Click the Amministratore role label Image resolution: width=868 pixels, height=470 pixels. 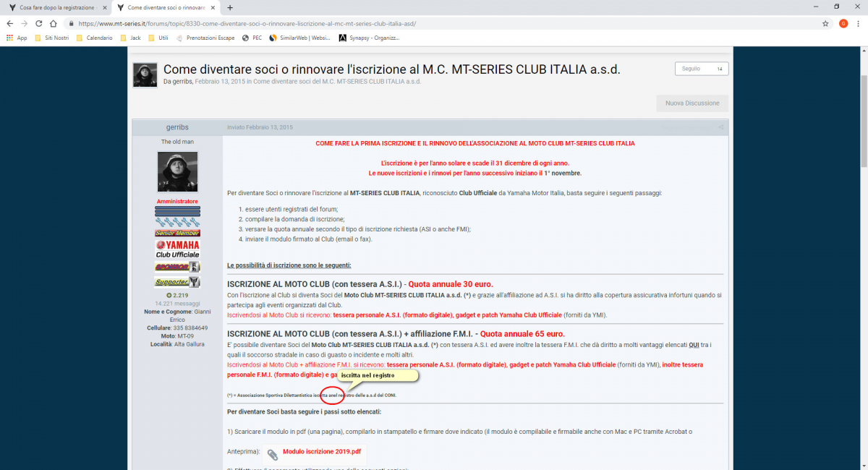[177, 201]
